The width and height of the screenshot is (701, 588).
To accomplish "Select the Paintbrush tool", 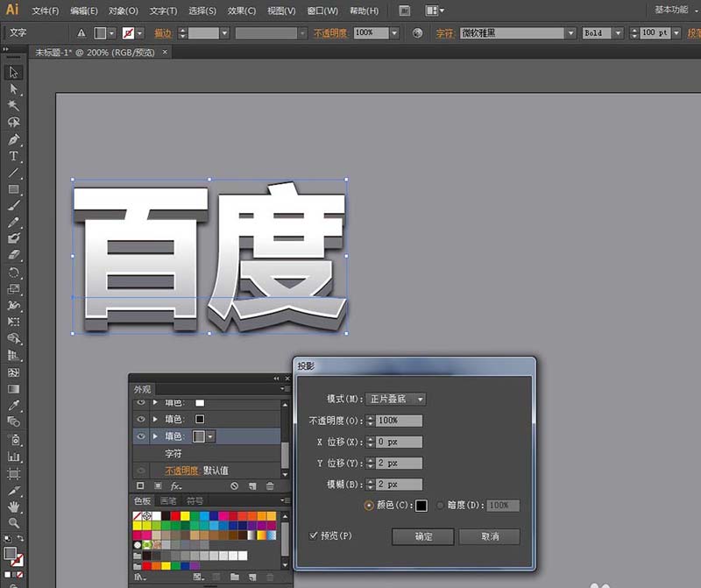I will click(x=13, y=205).
